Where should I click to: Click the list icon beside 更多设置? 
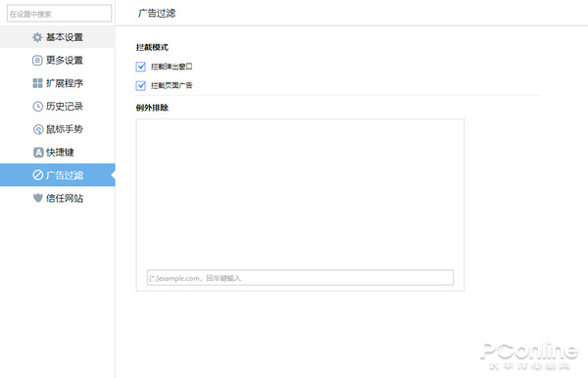pos(37,61)
